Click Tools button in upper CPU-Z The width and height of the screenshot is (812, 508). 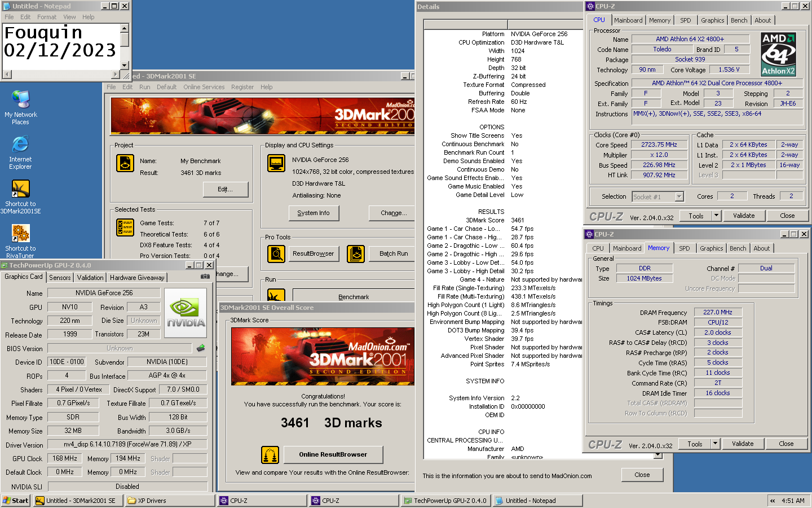696,216
